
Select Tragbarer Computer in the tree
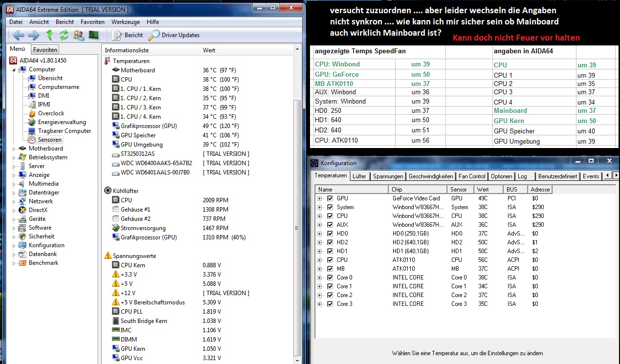[x=65, y=131]
